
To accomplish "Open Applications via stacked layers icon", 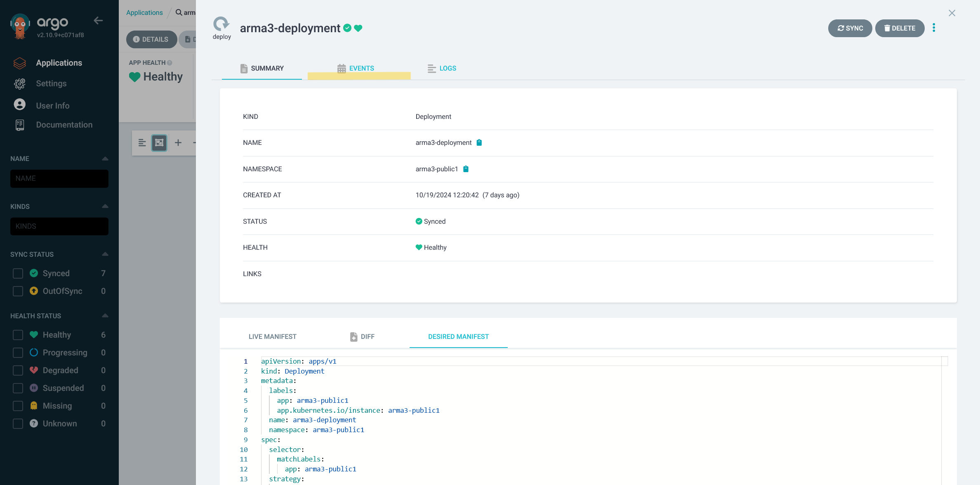I will (x=20, y=63).
